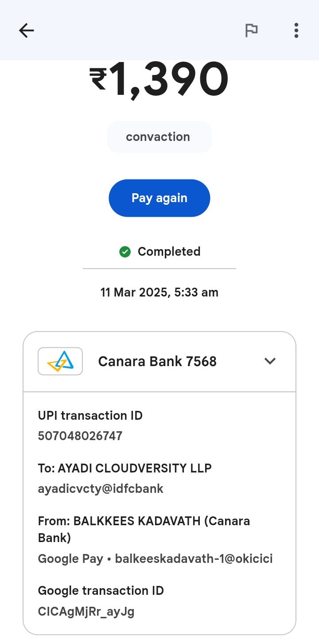Select UPI transaction ID 507048026747
The width and height of the screenshot is (319, 644).
tap(80, 436)
